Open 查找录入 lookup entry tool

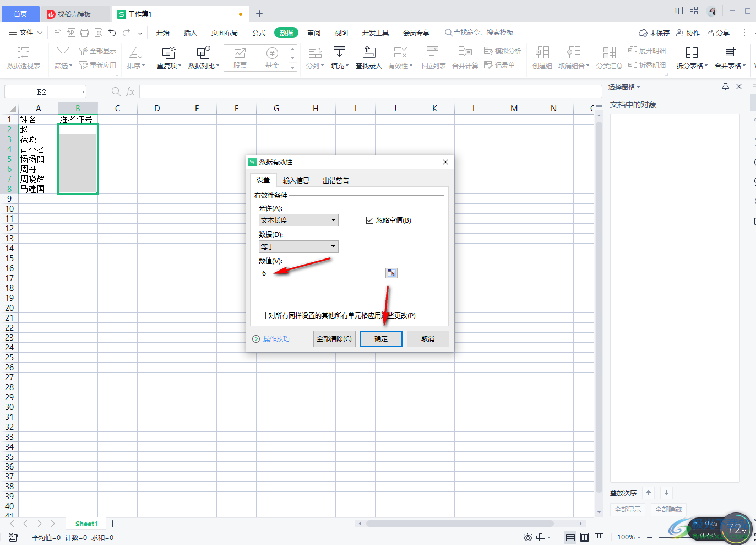coord(369,58)
